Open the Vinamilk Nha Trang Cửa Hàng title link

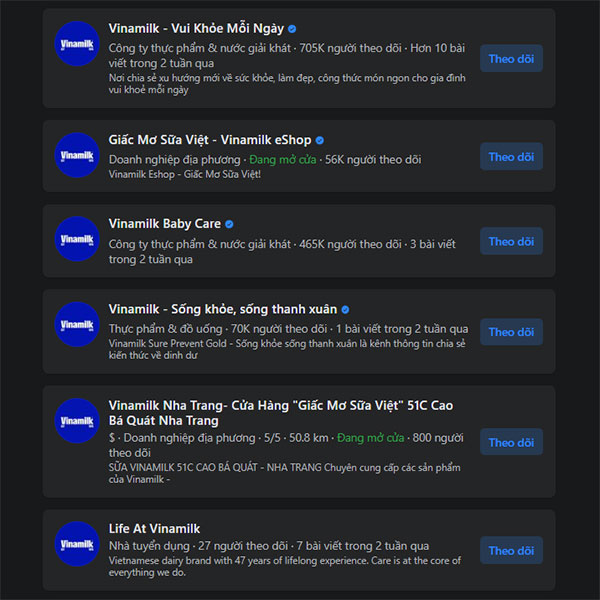coord(281,413)
